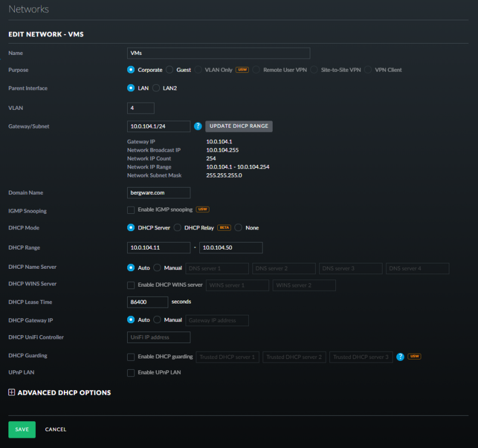Edit the VLAN ID field

(x=140, y=108)
